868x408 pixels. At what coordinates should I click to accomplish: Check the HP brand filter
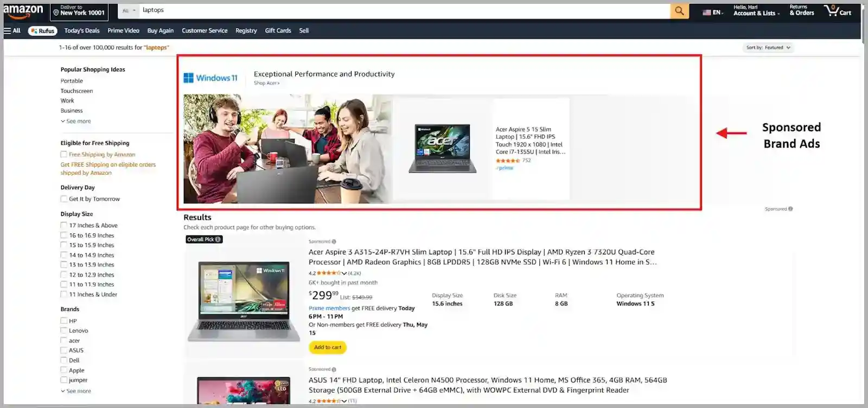point(64,321)
